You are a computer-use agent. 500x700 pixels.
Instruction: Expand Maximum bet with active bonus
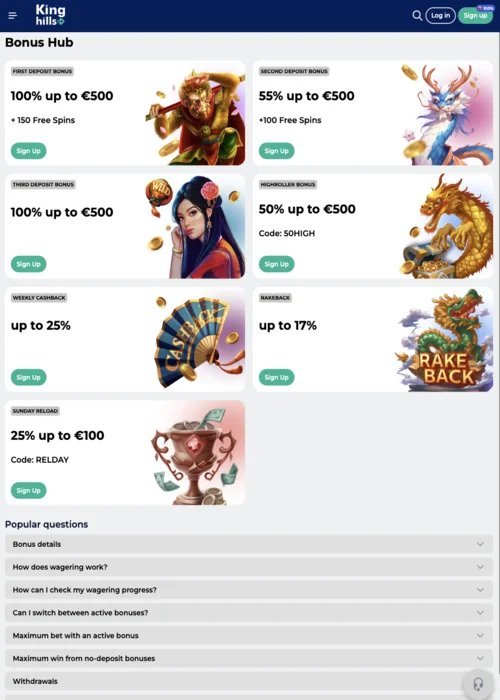tap(249, 635)
